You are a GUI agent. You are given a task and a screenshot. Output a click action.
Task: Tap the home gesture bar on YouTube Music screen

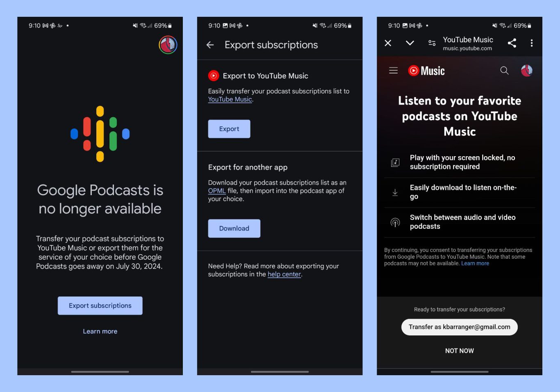pos(460,372)
